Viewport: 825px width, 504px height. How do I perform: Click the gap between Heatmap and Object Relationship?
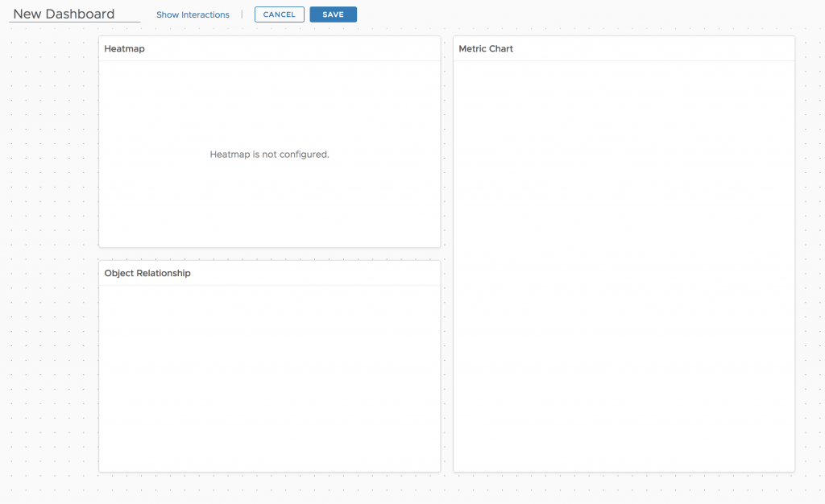269,254
